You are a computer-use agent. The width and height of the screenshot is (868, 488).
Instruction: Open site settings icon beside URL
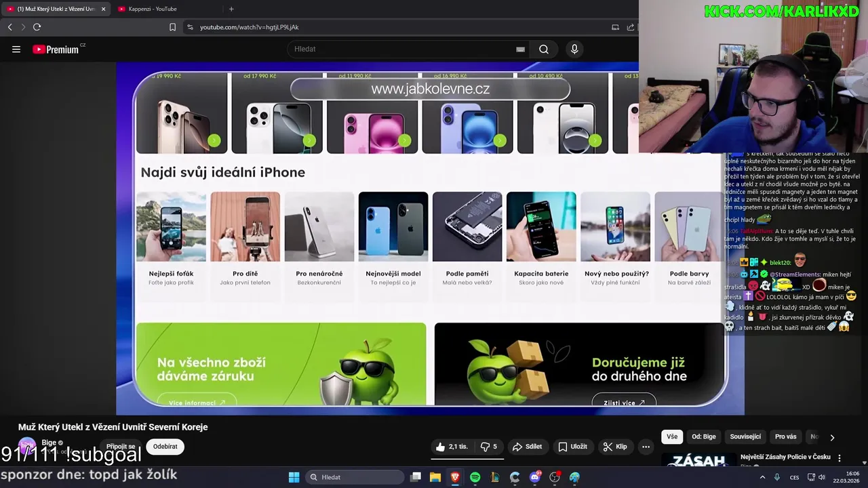(190, 27)
